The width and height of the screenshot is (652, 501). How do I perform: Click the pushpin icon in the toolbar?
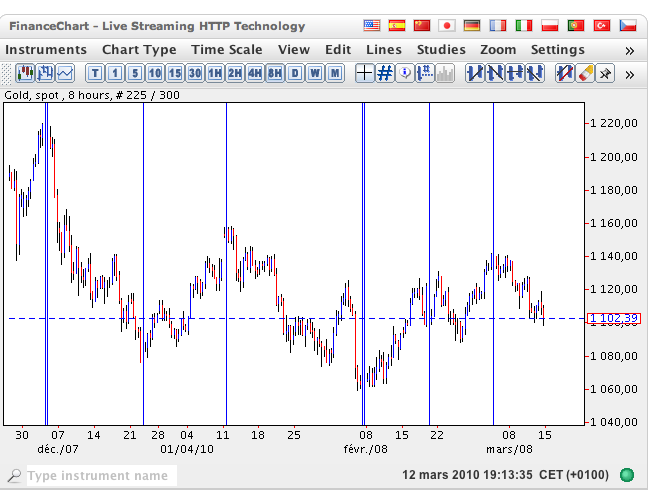click(x=605, y=72)
